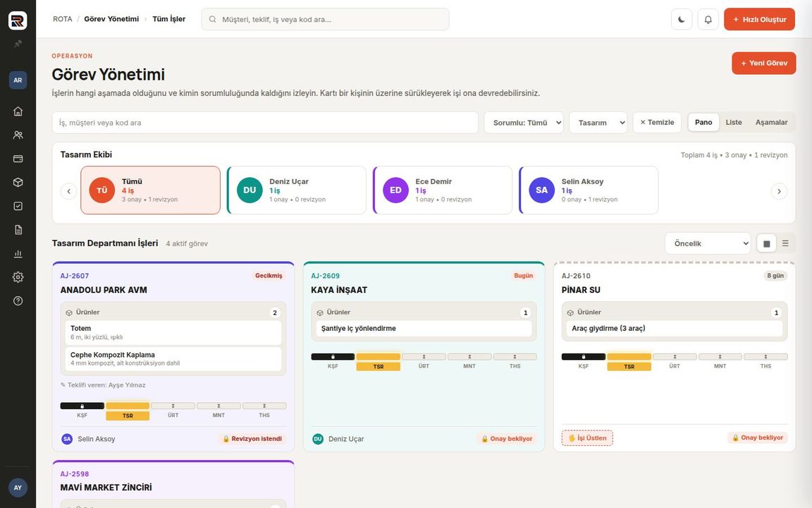Open the people icon in the sidebar

[x=18, y=135]
